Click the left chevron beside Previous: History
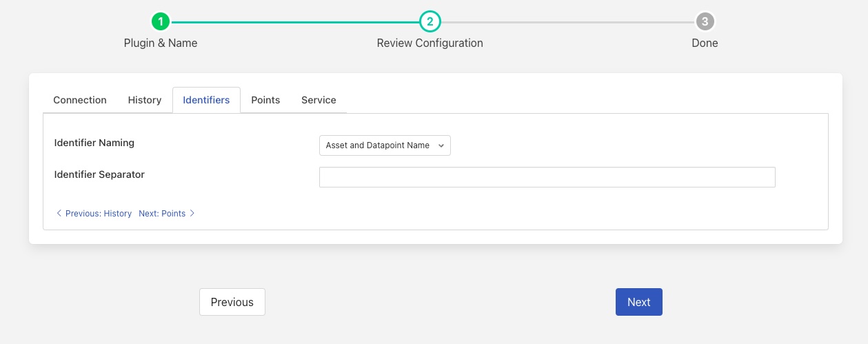 tap(59, 214)
